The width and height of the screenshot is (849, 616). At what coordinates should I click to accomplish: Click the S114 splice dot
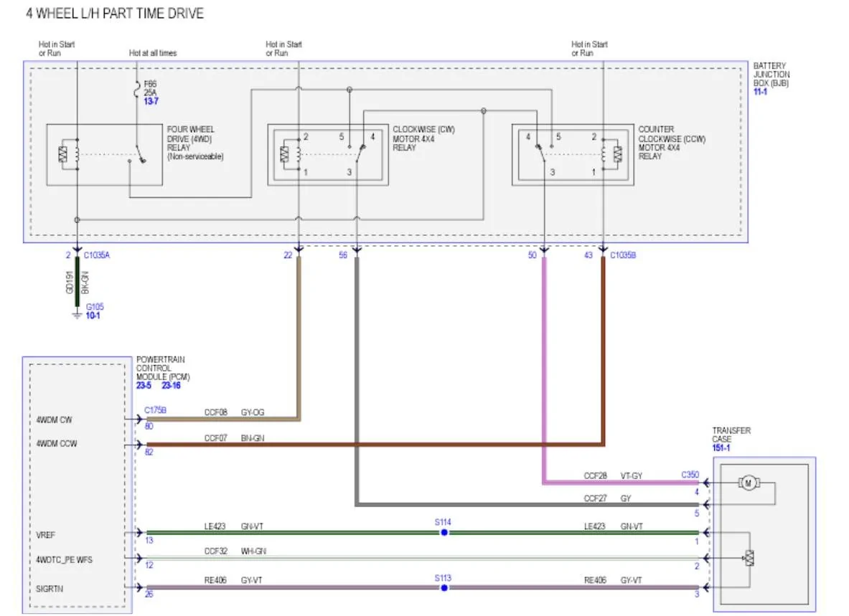point(444,533)
